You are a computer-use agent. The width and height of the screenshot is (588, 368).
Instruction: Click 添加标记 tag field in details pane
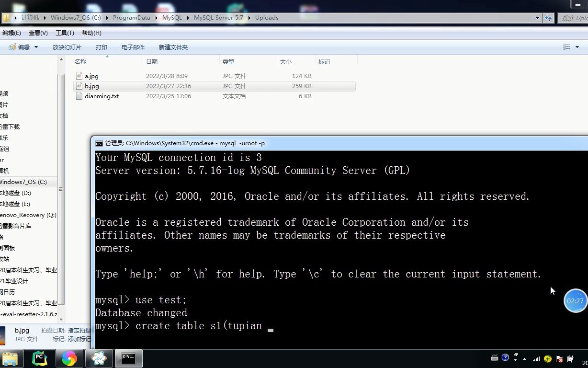(79, 339)
